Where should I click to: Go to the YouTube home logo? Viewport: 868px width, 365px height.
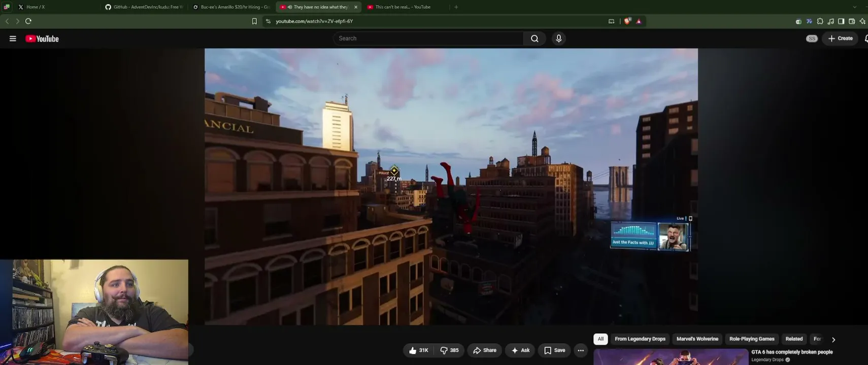42,39
